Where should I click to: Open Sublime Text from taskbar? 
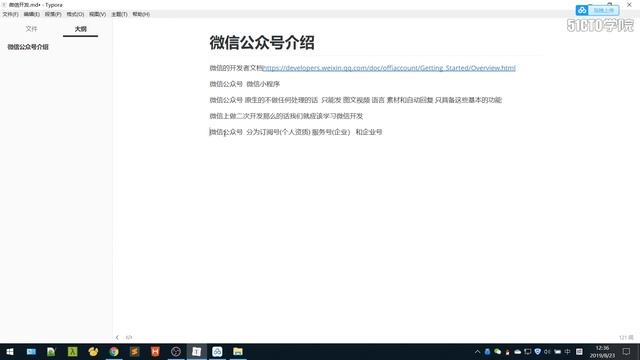coord(134,351)
